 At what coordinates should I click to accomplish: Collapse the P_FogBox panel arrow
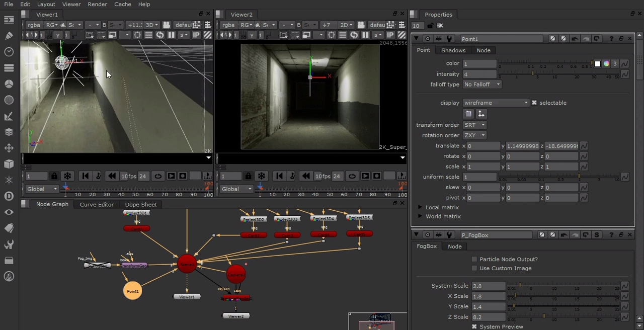click(416, 235)
